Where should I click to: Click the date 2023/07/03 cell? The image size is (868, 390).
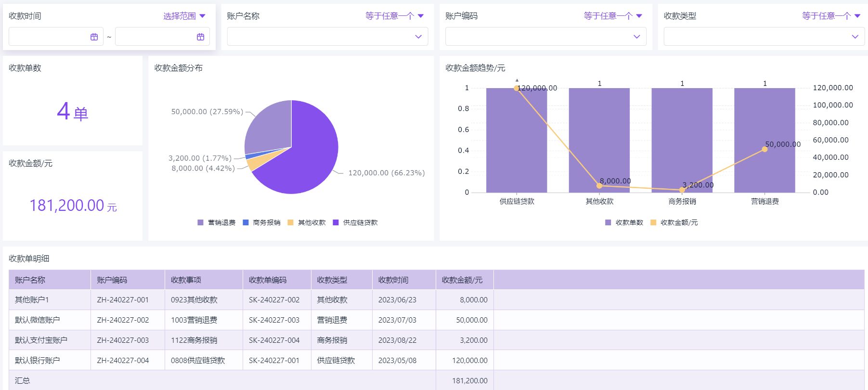404,320
